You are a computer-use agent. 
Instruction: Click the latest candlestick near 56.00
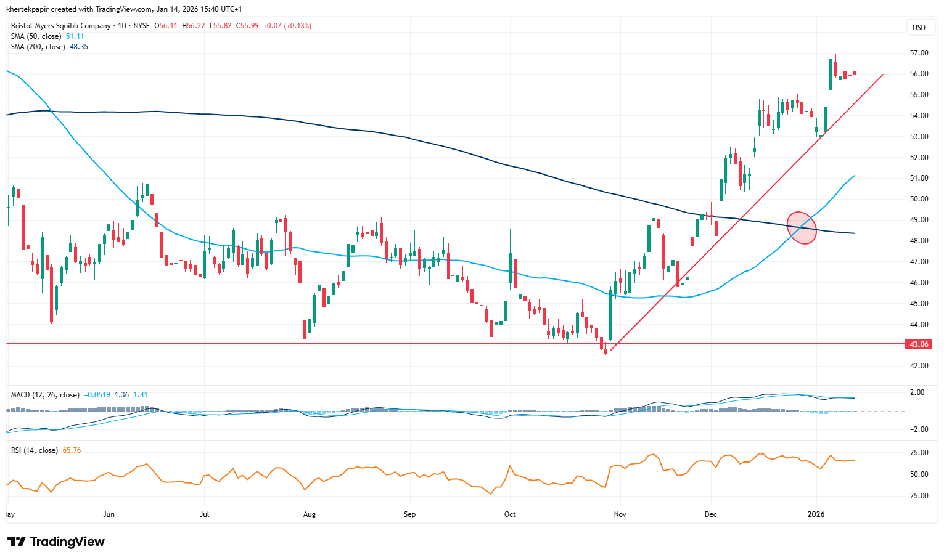pos(855,73)
